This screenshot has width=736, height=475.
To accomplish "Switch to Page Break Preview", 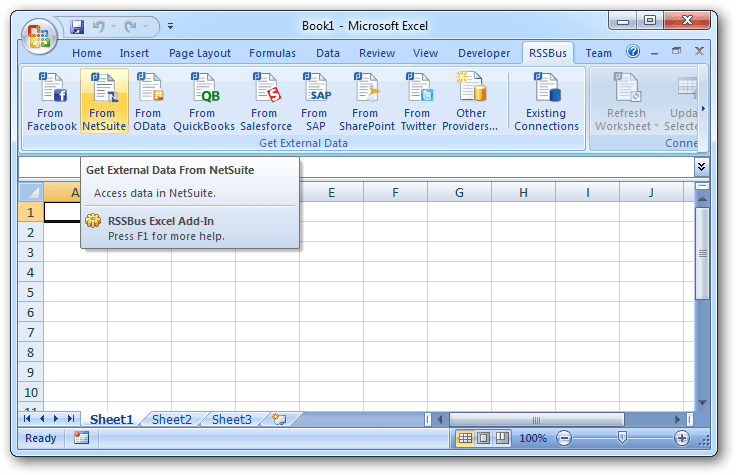I will tap(502, 438).
